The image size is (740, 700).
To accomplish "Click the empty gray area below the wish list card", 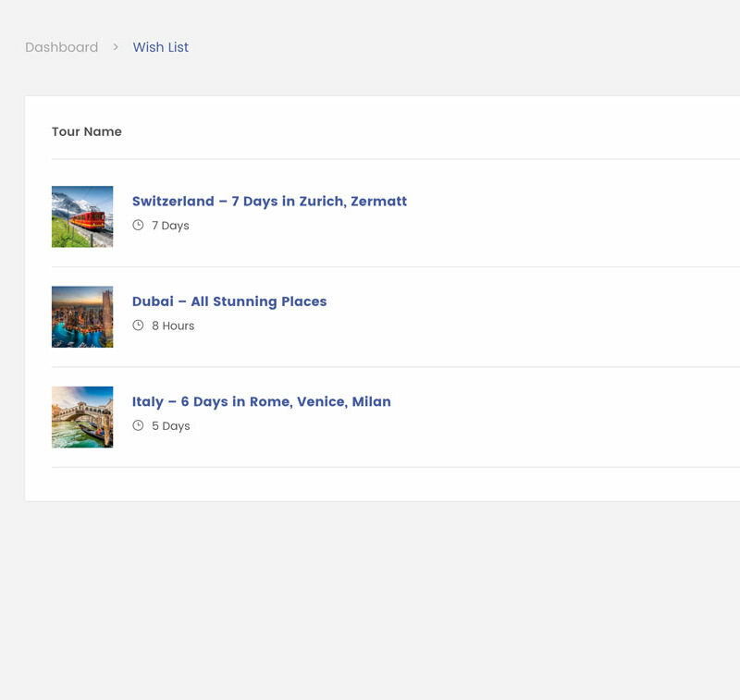I will (370, 601).
